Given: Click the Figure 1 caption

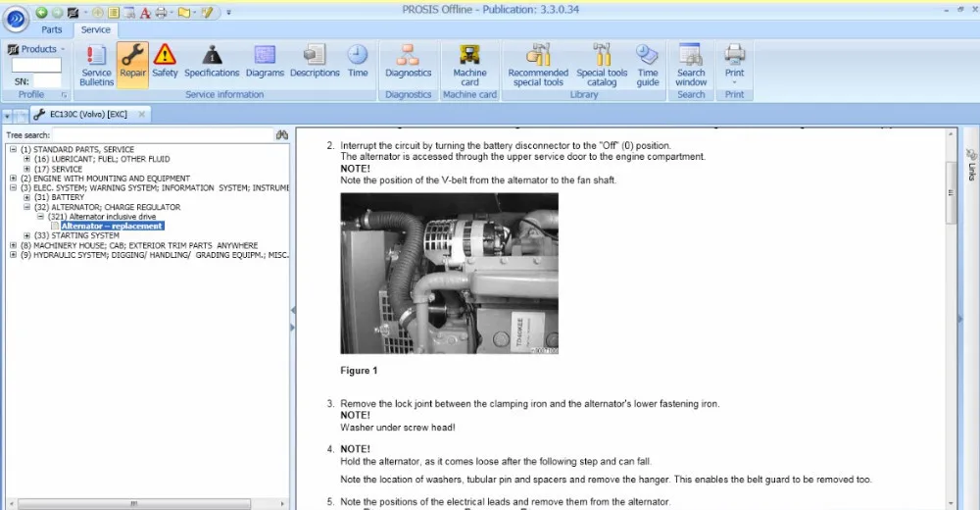Looking at the screenshot, I should [359, 371].
